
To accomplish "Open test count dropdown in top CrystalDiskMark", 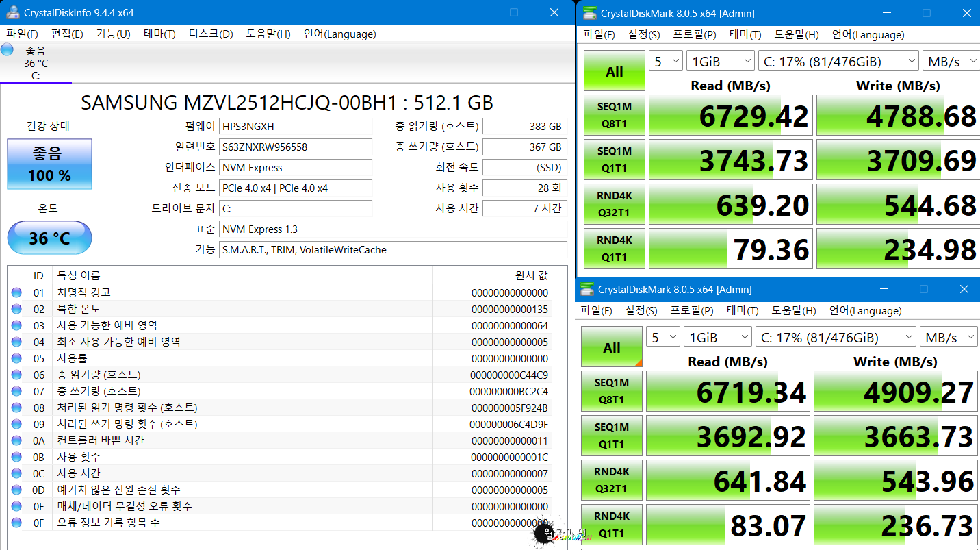I will click(666, 62).
